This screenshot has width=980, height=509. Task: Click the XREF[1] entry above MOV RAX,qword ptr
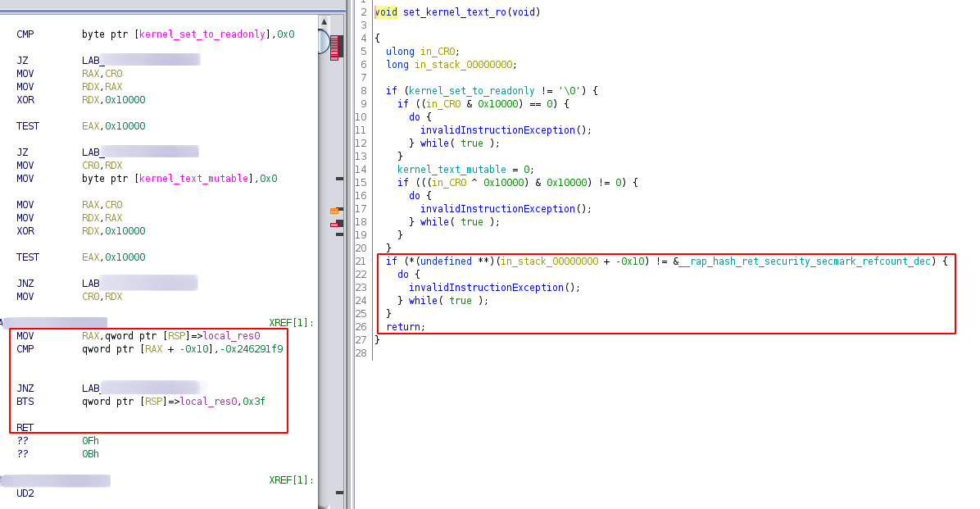click(291, 323)
